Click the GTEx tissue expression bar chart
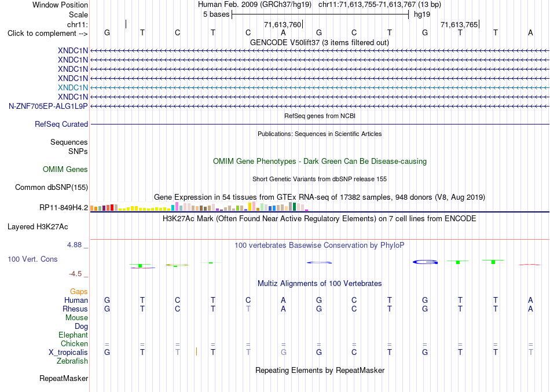Image resolution: width=550 pixels, height=392 pixels. [199, 207]
